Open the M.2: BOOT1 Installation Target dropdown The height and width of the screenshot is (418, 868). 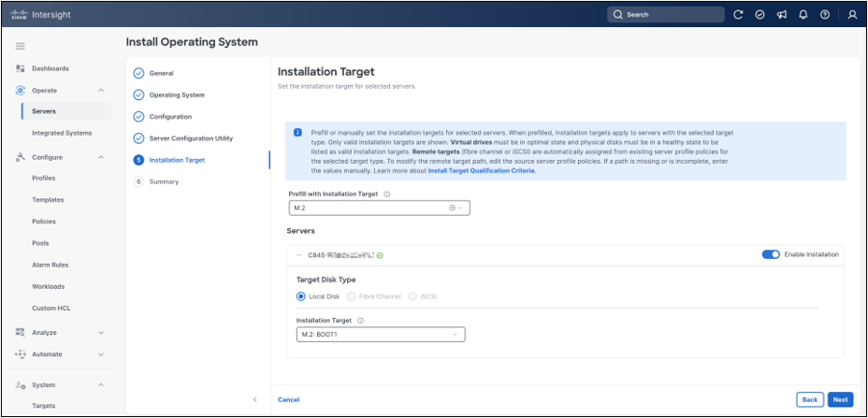point(381,335)
